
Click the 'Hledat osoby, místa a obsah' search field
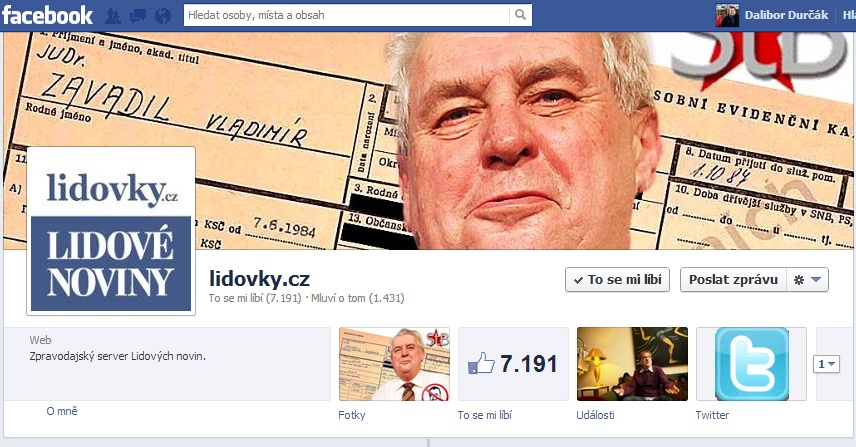tap(347, 15)
